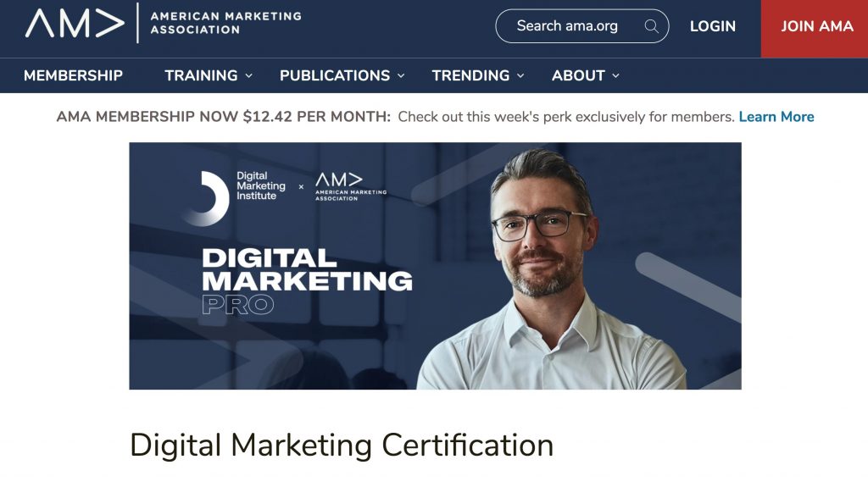The width and height of the screenshot is (868, 487).
Task: Click the About menu label
Action: coord(578,75)
